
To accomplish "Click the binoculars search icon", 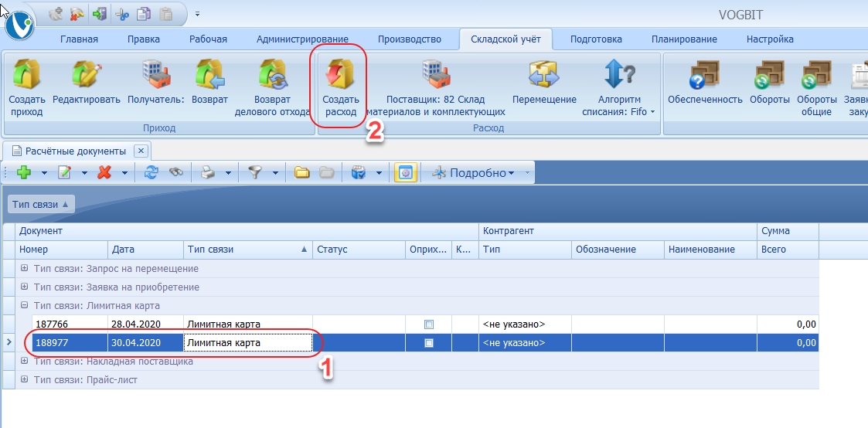I will click(x=175, y=173).
